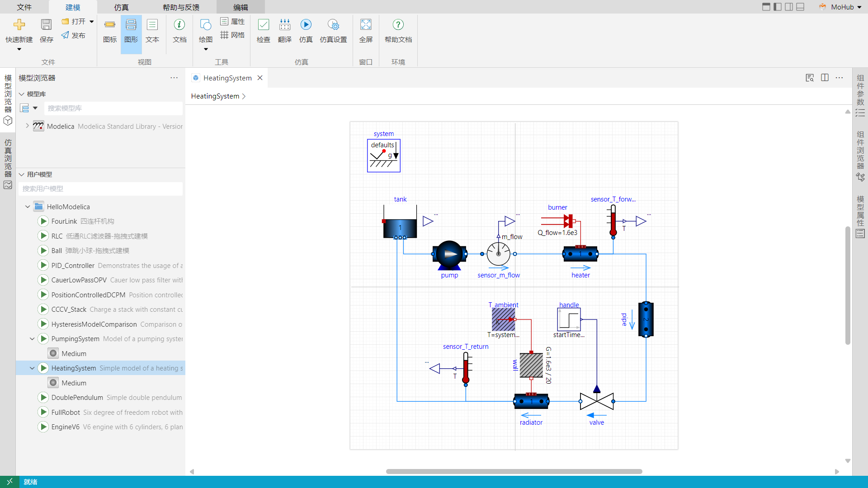Open the 组件参数 side panel
This screenshot has height=488, width=868.
coord(860,96)
